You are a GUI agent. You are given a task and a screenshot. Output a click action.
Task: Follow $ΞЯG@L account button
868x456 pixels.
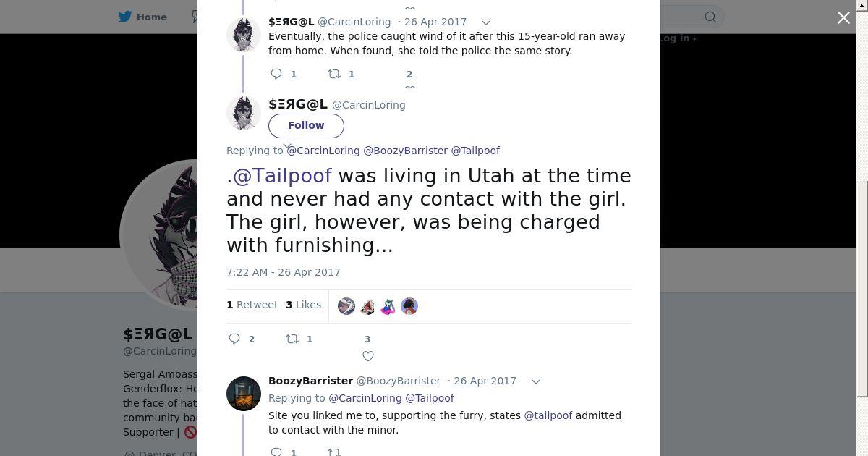[306, 125]
